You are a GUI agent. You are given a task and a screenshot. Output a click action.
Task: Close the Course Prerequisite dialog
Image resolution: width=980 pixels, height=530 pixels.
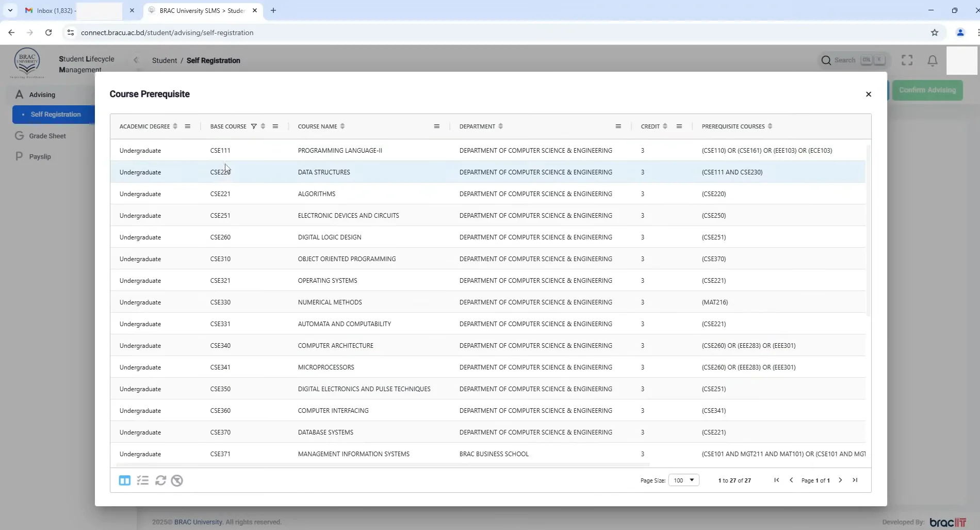pos(868,94)
